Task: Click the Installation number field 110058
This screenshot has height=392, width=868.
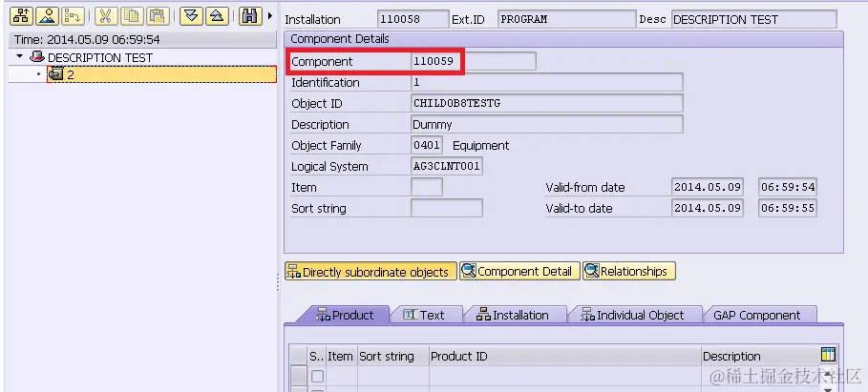Action: point(413,19)
